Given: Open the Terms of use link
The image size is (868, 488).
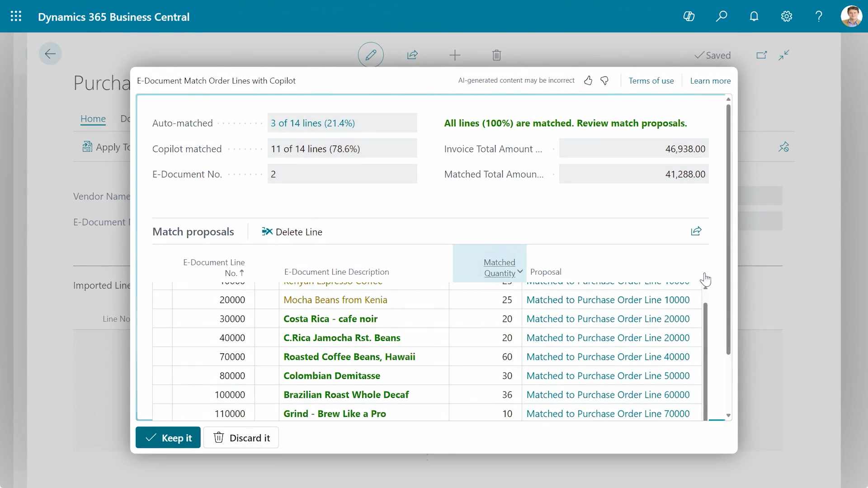Looking at the screenshot, I should coord(651,80).
